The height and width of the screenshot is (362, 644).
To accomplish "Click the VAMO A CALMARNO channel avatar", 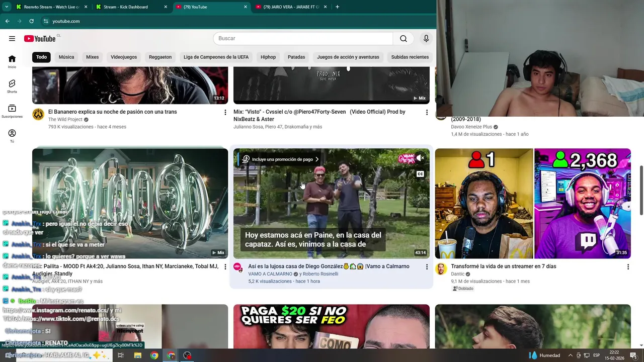I will coord(238,268).
